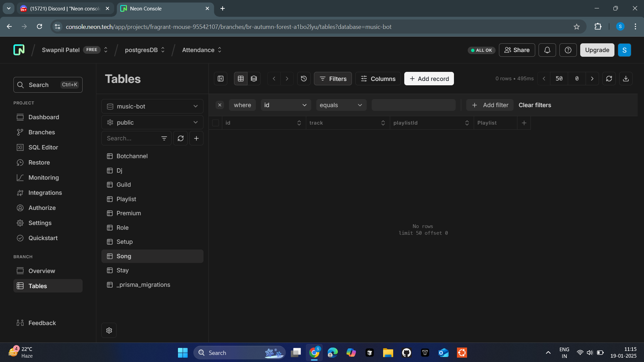
Task: Switch to stacked layers view icon
Action: click(x=254, y=79)
